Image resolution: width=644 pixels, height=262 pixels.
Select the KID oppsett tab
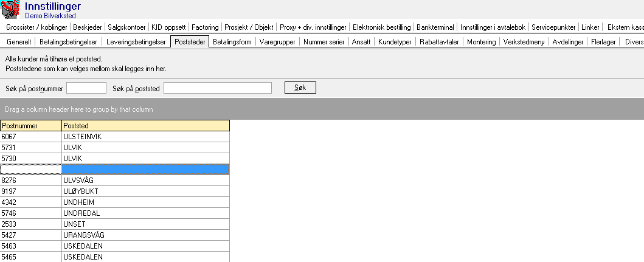coord(168,27)
